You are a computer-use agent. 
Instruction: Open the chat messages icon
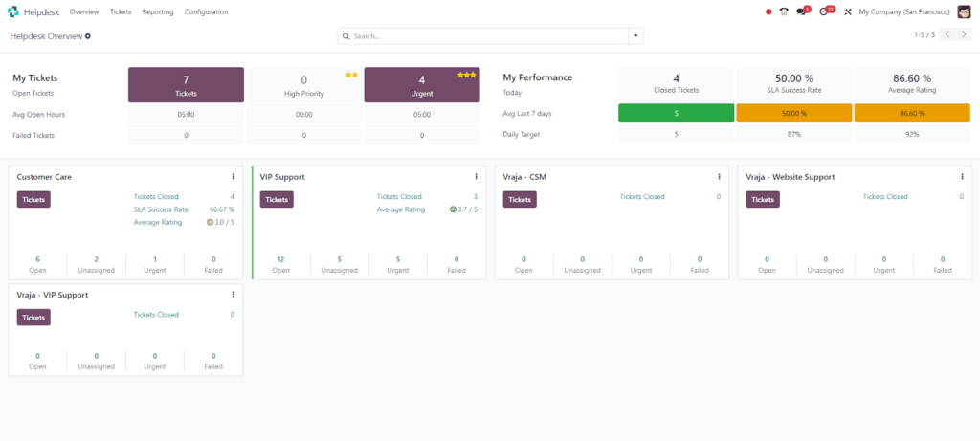point(802,11)
